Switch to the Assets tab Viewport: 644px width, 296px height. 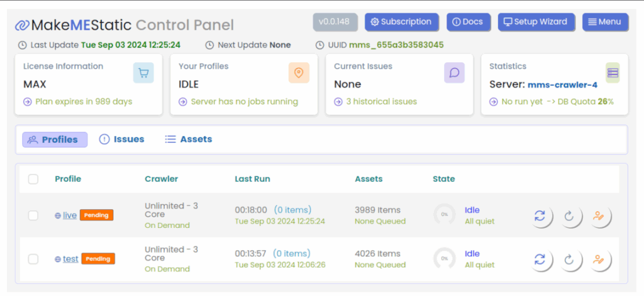click(188, 139)
